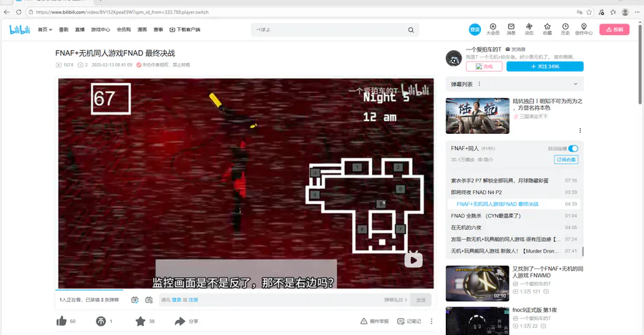Open 陆抗独白 recommended video thumbnail
The height and width of the screenshot is (335, 644).
pos(477,115)
